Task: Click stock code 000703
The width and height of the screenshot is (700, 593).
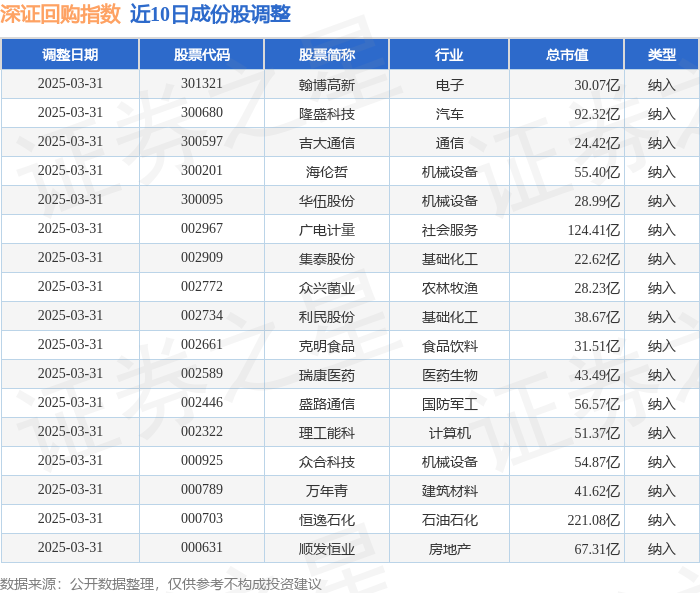Action: point(202,519)
